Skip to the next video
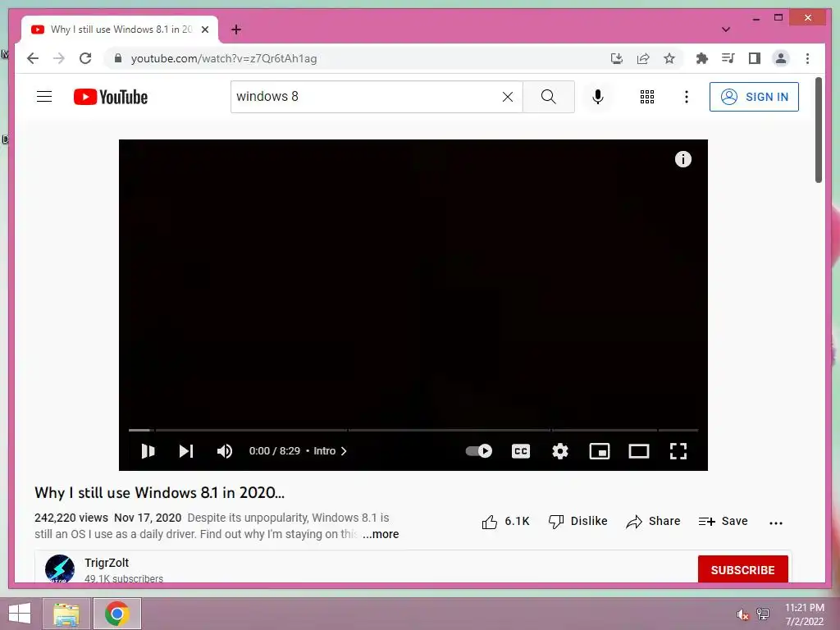This screenshot has height=630, width=840. (186, 451)
